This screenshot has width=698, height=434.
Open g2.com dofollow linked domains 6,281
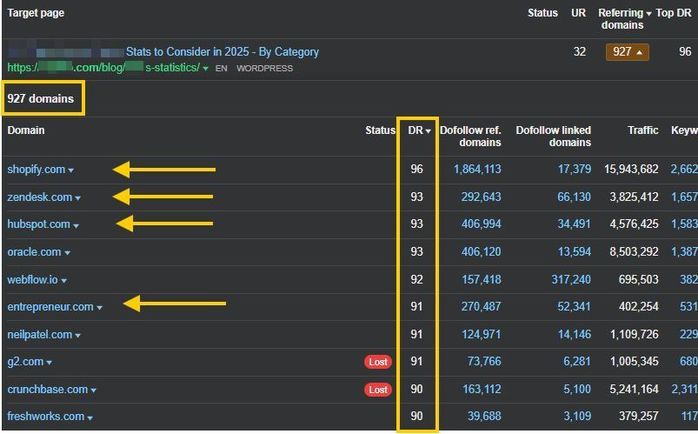[577, 361]
